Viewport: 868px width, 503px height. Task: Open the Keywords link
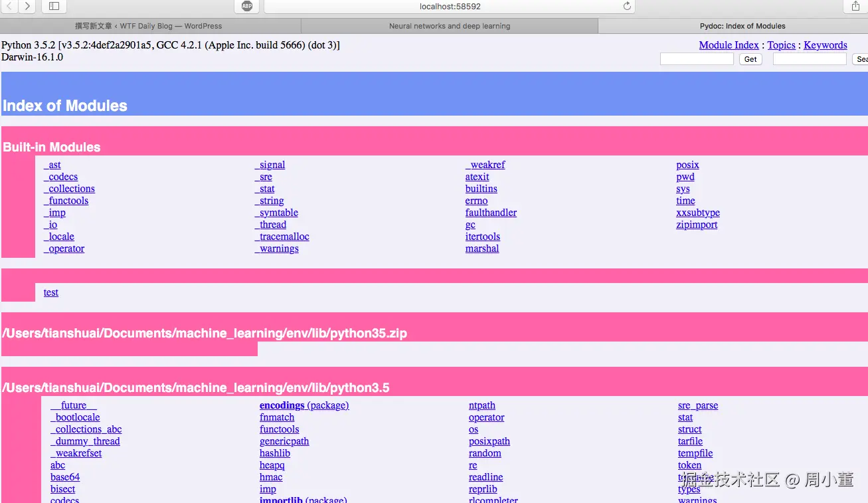point(825,45)
